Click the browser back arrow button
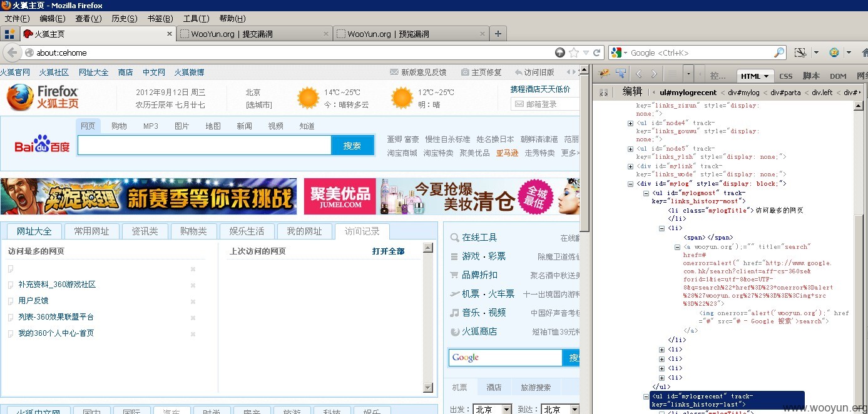The image size is (868, 414). 13,53
